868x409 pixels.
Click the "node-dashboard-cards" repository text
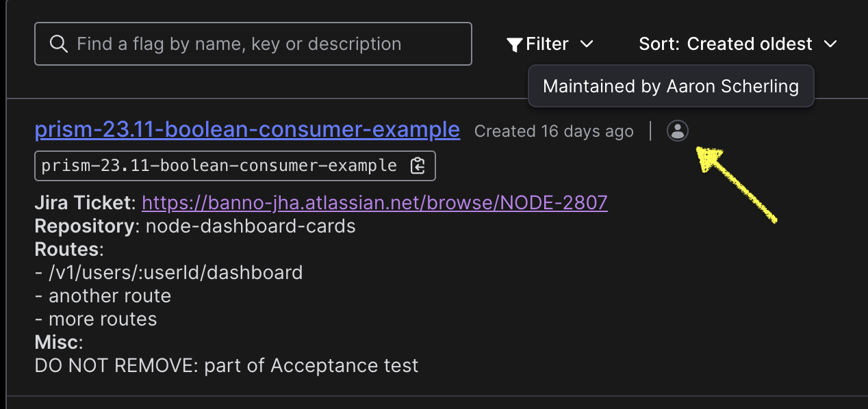(x=251, y=226)
